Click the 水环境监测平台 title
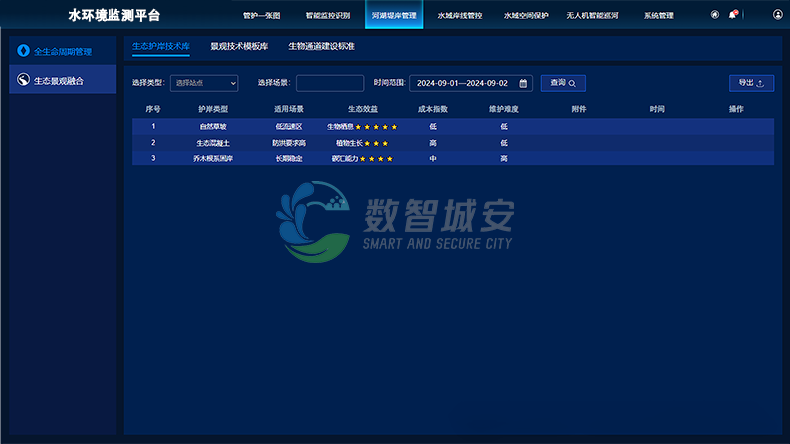Image resolution: width=790 pixels, height=444 pixels. 114,15
